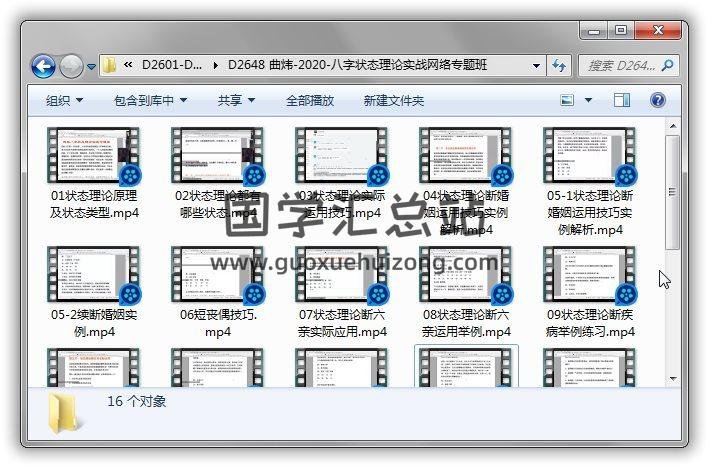Select video 04状态理论断婚姻运用技巧实例解析.mp4
The height and width of the screenshot is (468, 709).
466,182
